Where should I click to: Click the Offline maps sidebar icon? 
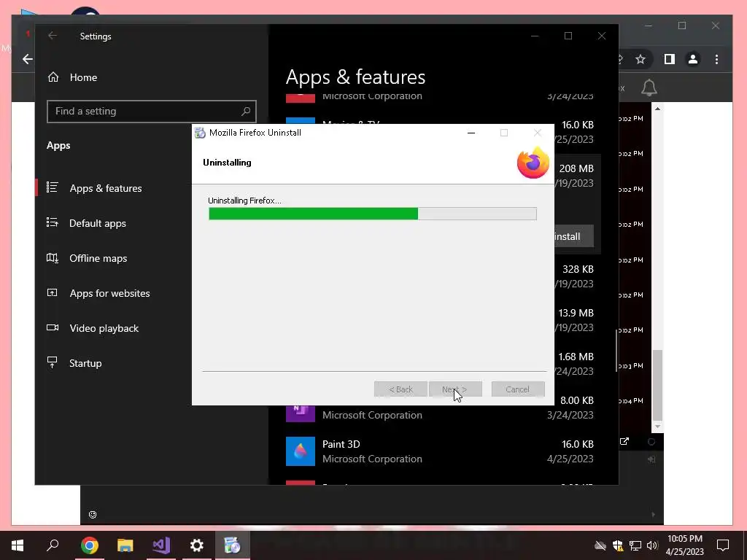pos(53,257)
